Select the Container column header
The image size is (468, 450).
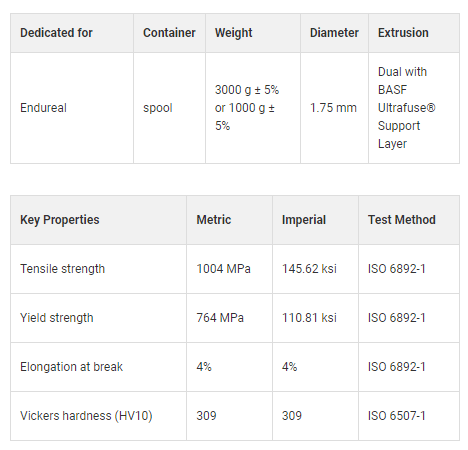(169, 33)
